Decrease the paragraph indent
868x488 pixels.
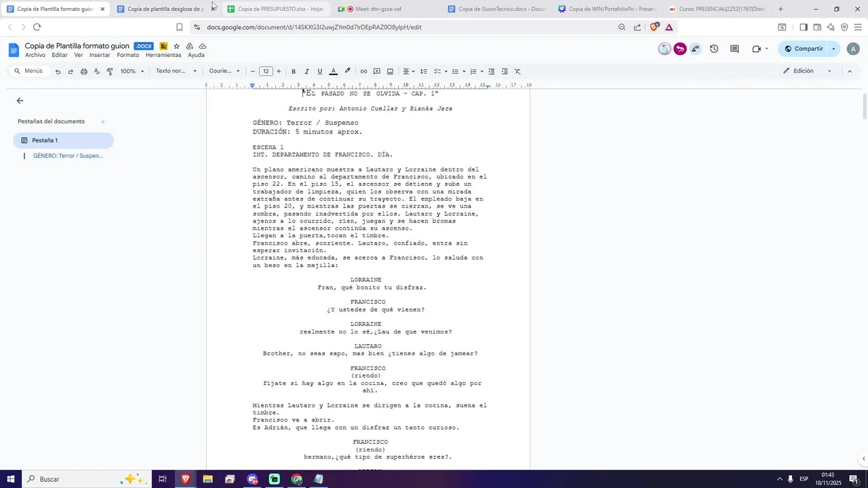click(x=492, y=71)
